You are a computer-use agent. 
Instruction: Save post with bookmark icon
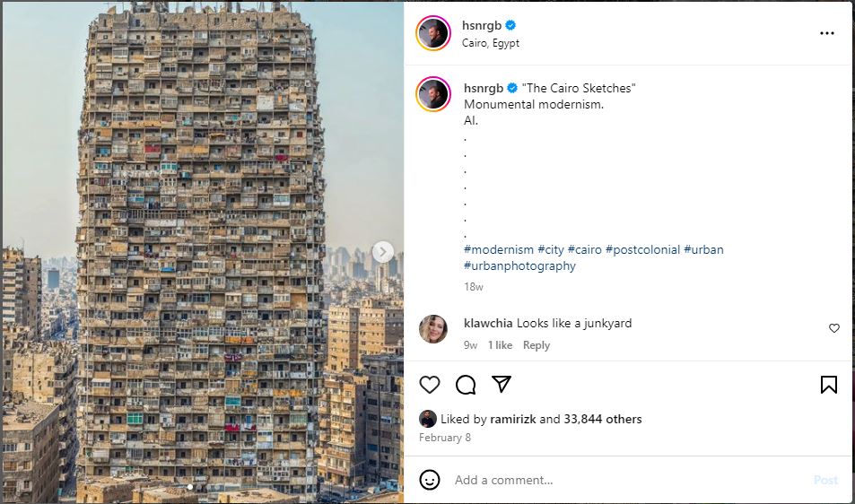(829, 385)
